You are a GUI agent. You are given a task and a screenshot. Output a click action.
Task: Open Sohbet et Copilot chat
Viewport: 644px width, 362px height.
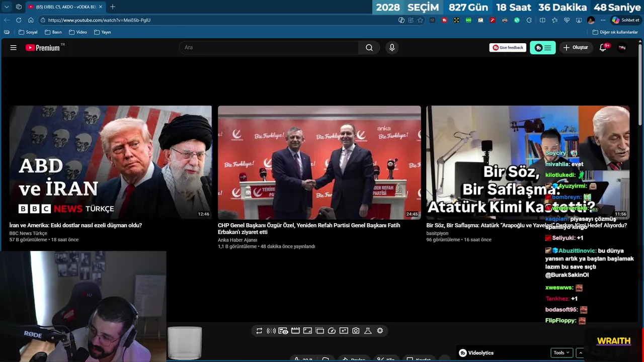(625, 20)
